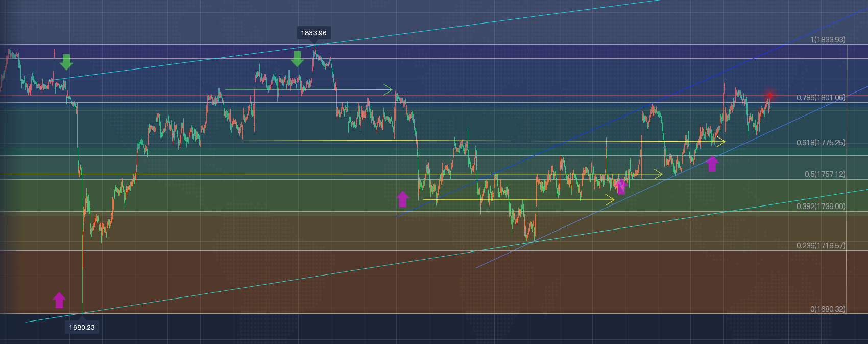The width and height of the screenshot is (868, 344).
Task: Click the 1680.23 low price label
Action: [82, 327]
